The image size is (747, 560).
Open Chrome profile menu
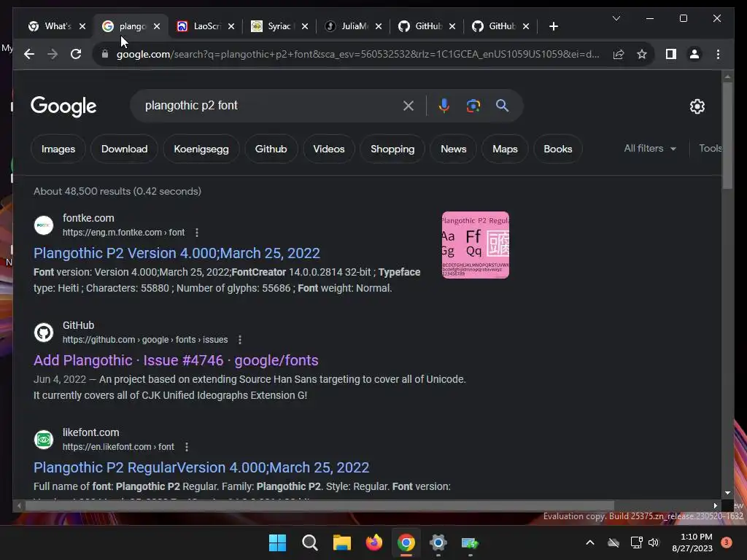point(694,54)
